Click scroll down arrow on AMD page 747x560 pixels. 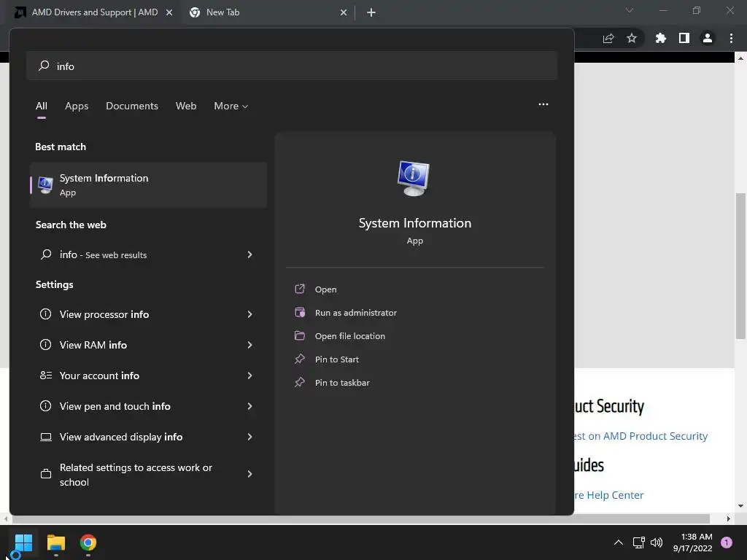coord(740,506)
